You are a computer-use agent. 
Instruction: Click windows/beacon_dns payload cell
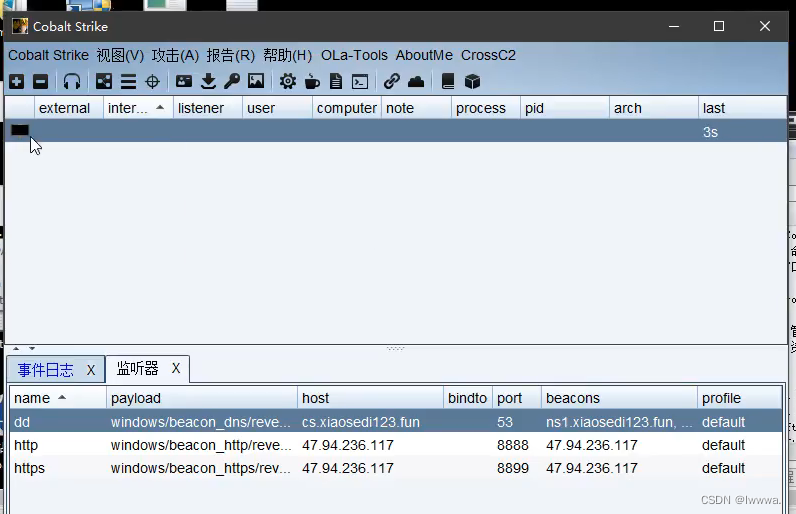[201, 422]
